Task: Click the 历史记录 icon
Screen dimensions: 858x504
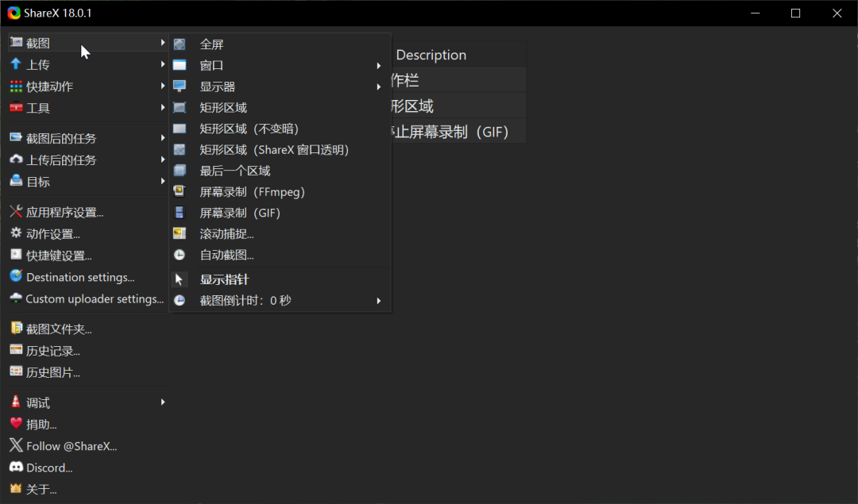Action: [16, 350]
